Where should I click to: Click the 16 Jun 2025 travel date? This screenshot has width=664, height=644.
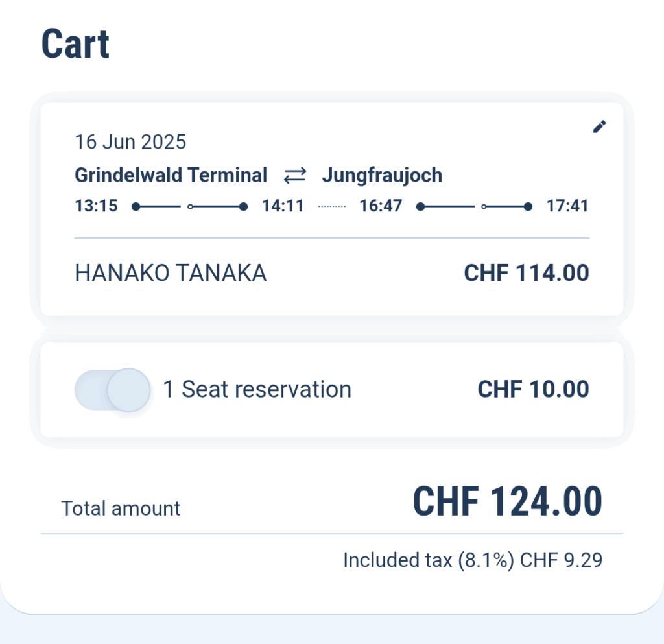pyautogui.click(x=130, y=142)
